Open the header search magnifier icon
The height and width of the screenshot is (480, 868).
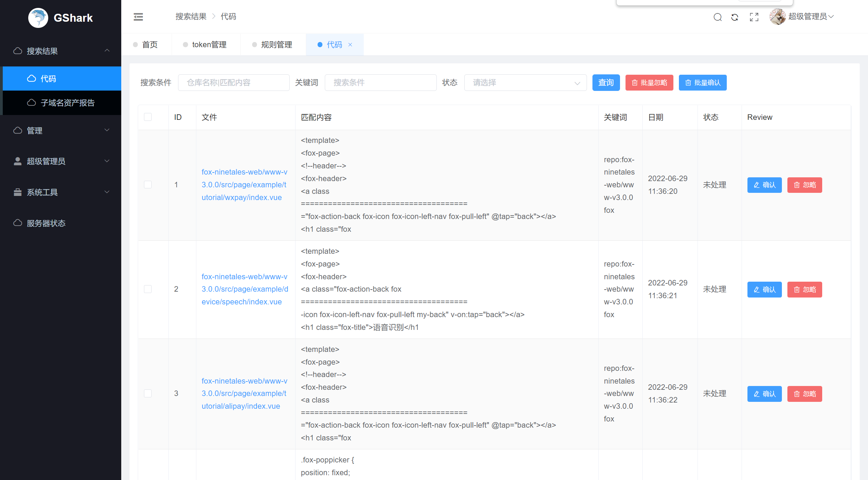coord(717,17)
